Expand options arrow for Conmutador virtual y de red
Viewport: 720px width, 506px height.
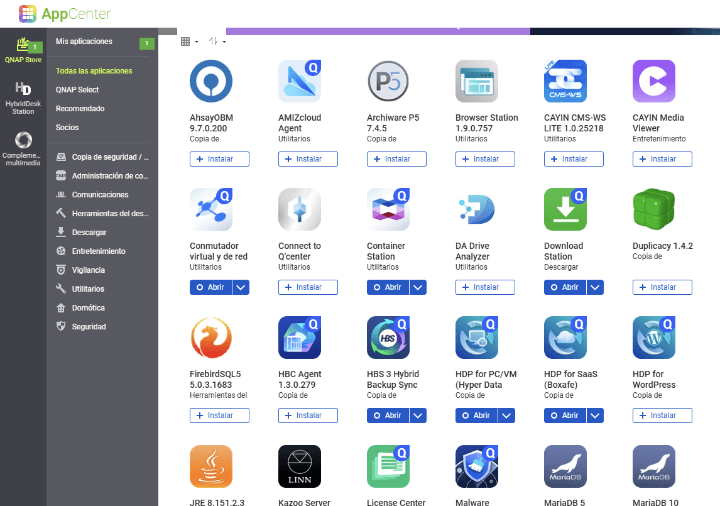pyautogui.click(x=241, y=287)
